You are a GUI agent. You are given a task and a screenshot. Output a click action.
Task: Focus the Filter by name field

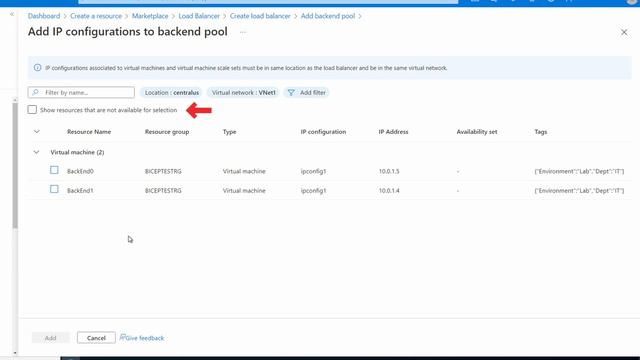tap(81, 93)
